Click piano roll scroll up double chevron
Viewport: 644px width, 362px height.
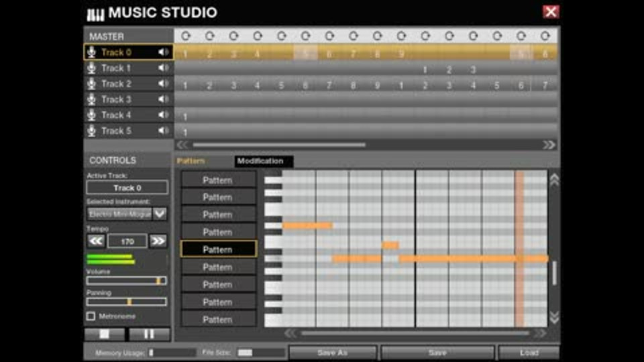point(554,180)
